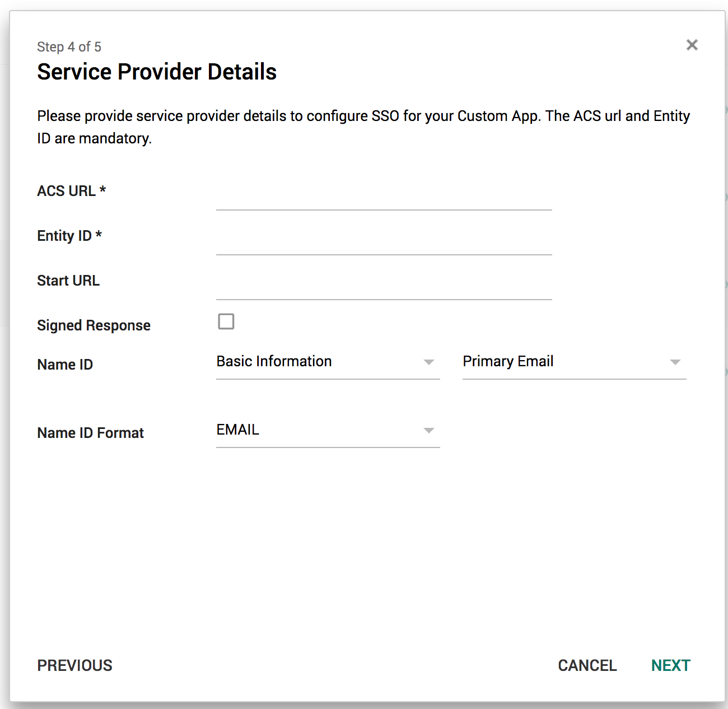Enable the Signed Response checkbox
Screen dimensions: 728x709
pos(226,321)
